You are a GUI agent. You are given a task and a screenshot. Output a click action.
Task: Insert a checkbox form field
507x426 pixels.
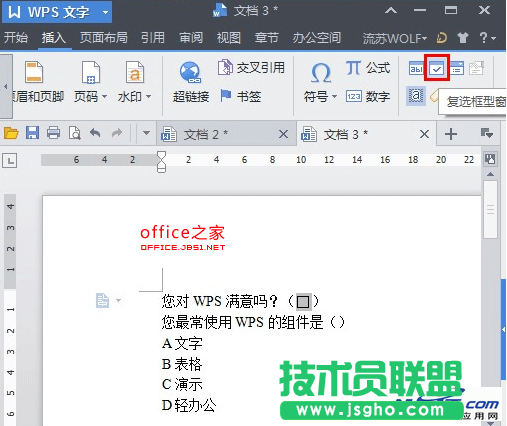437,68
